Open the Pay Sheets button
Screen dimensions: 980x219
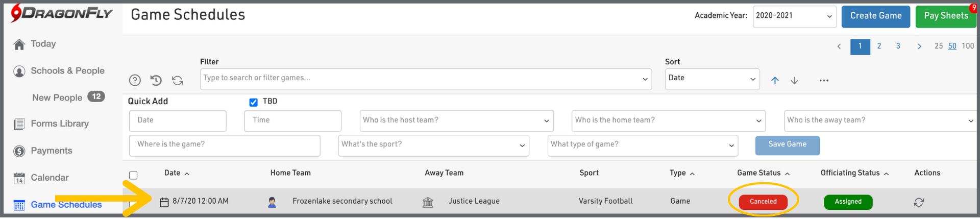click(x=945, y=16)
